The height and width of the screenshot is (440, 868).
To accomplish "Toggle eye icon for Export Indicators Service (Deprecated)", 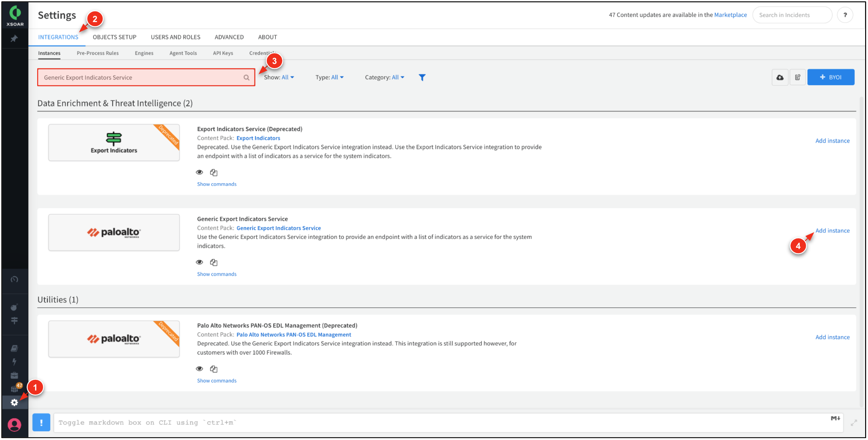I will [199, 172].
